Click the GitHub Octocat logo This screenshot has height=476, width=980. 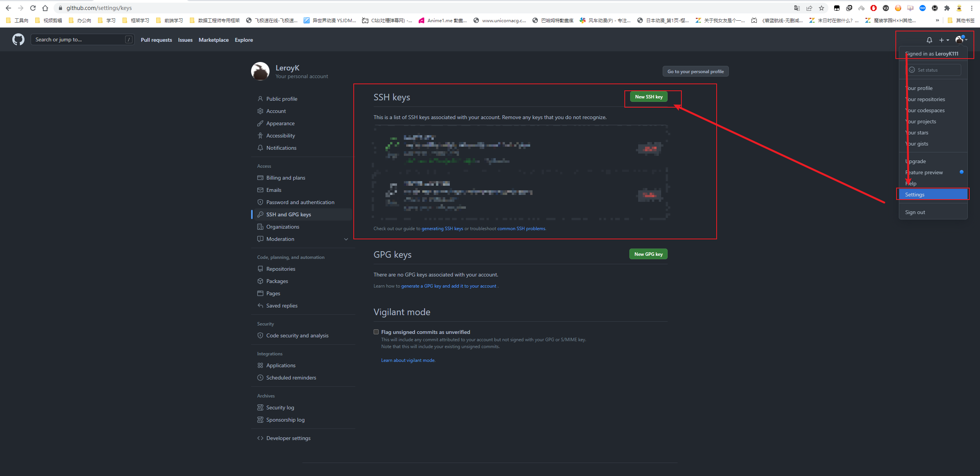click(x=18, y=39)
